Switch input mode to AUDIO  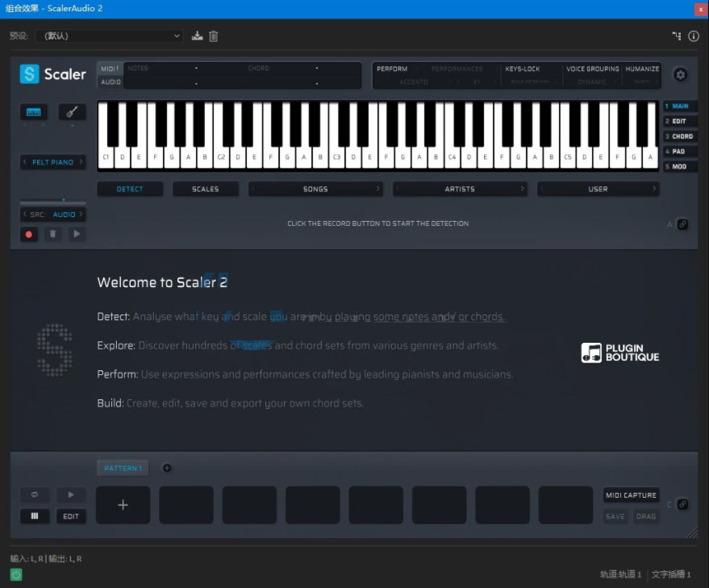point(110,81)
